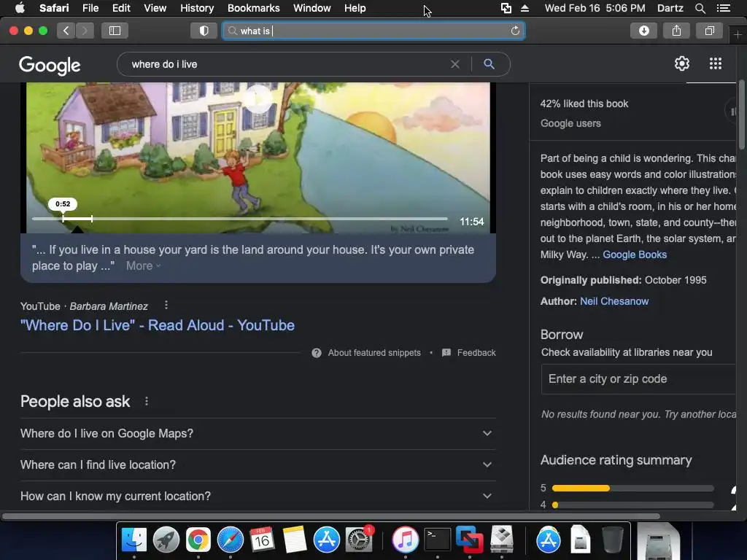
Task: Add a new tab with plus button
Action: pyautogui.click(x=738, y=34)
